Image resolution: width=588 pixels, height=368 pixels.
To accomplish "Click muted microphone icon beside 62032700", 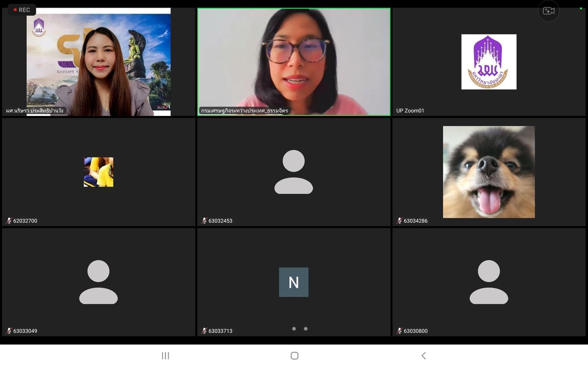I will 9,221.
